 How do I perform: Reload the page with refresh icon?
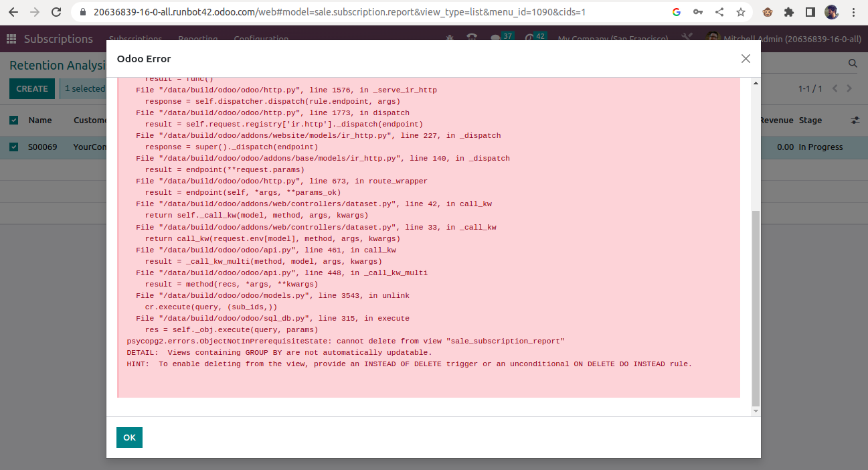[x=56, y=12]
